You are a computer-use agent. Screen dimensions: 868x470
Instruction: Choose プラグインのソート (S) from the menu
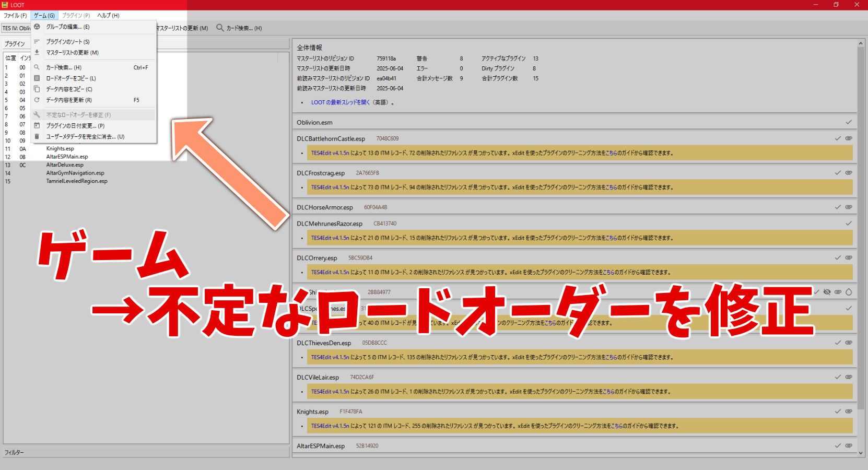coord(94,41)
